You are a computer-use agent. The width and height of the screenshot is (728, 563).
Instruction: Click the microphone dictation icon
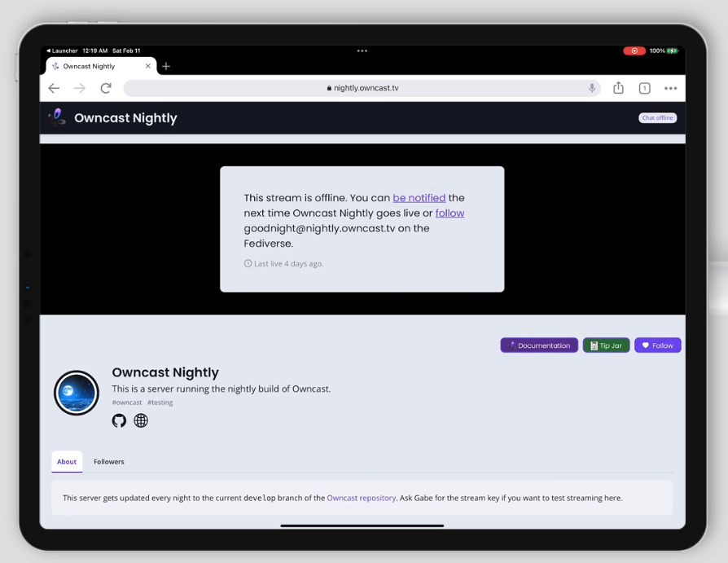(592, 87)
